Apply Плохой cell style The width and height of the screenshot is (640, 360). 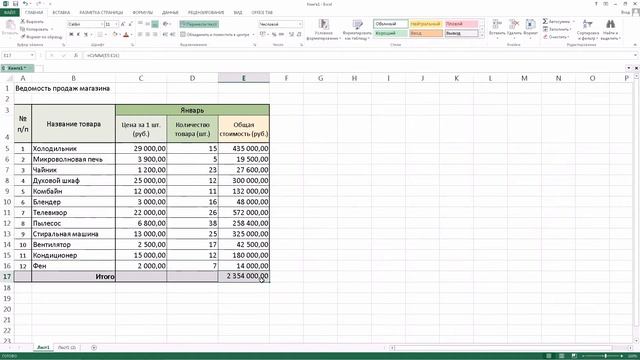461,24
